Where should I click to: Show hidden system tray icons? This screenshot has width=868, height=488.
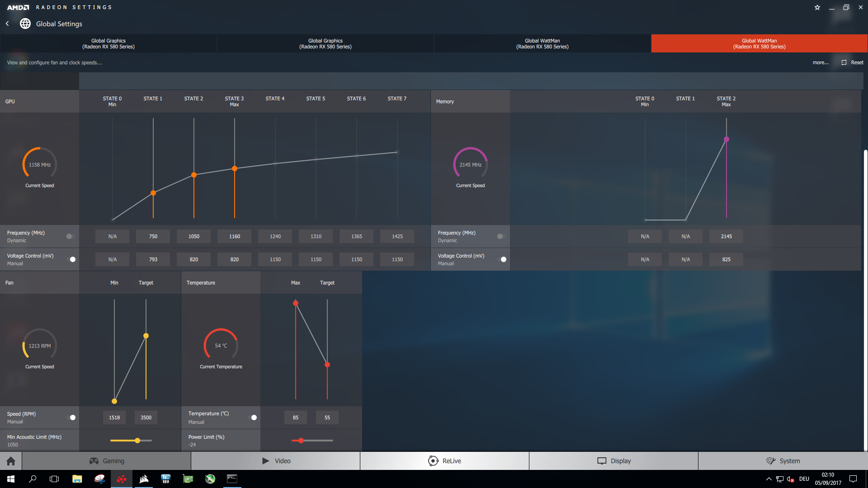(x=769, y=479)
